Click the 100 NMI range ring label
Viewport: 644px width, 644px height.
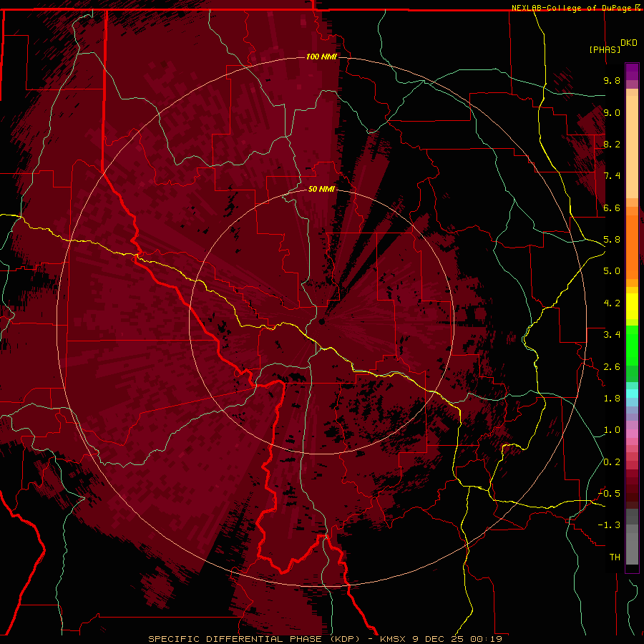coord(321,57)
